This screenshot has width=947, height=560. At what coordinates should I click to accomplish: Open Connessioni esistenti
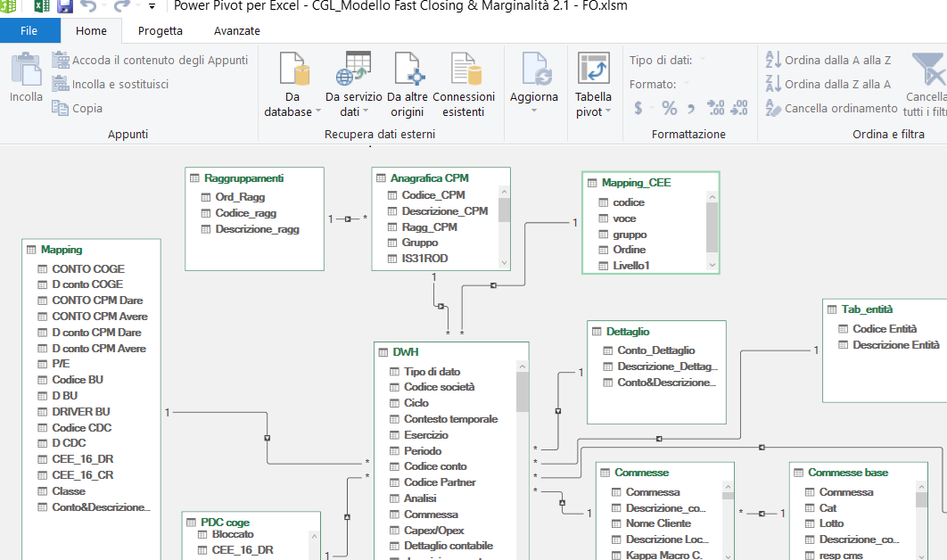[464, 85]
